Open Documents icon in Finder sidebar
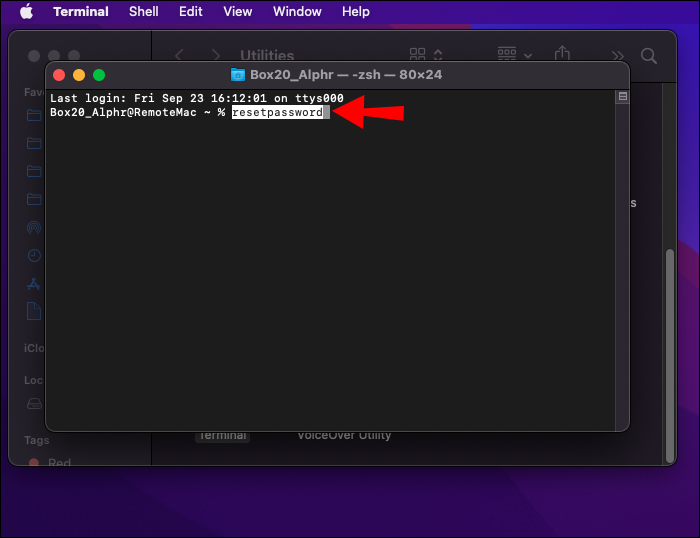700x538 pixels. [x=34, y=311]
